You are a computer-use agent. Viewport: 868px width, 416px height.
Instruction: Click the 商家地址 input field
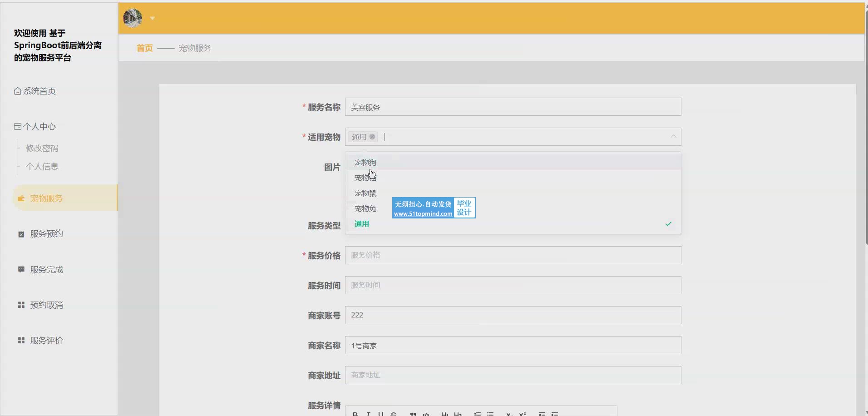(x=513, y=375)
